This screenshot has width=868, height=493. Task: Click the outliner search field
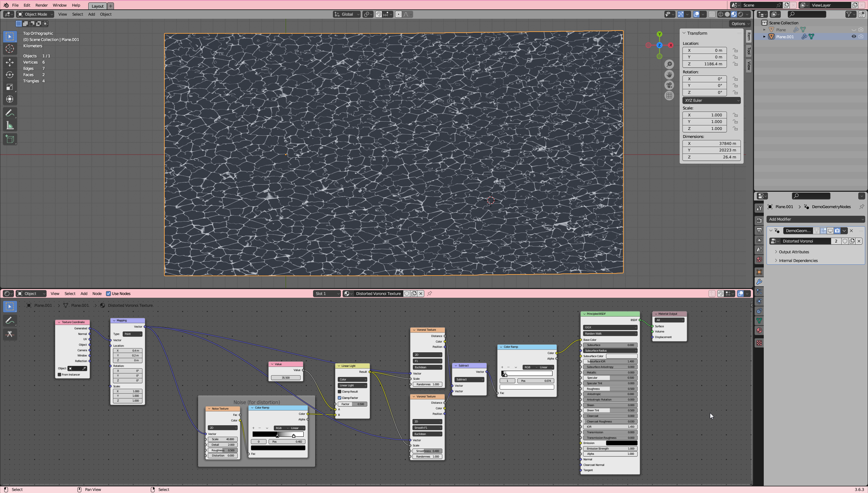coord(806,14)
